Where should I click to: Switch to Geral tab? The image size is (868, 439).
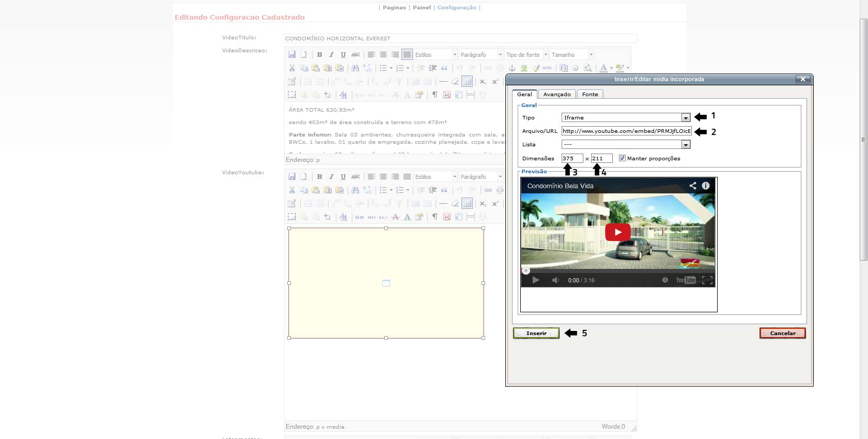pyautogui.click(x=524, y=94)
